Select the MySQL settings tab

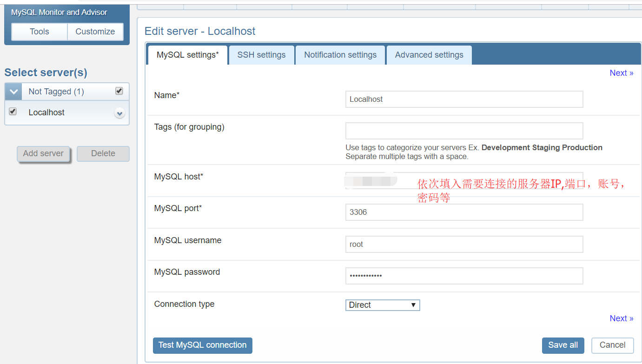tap(187, 54)
